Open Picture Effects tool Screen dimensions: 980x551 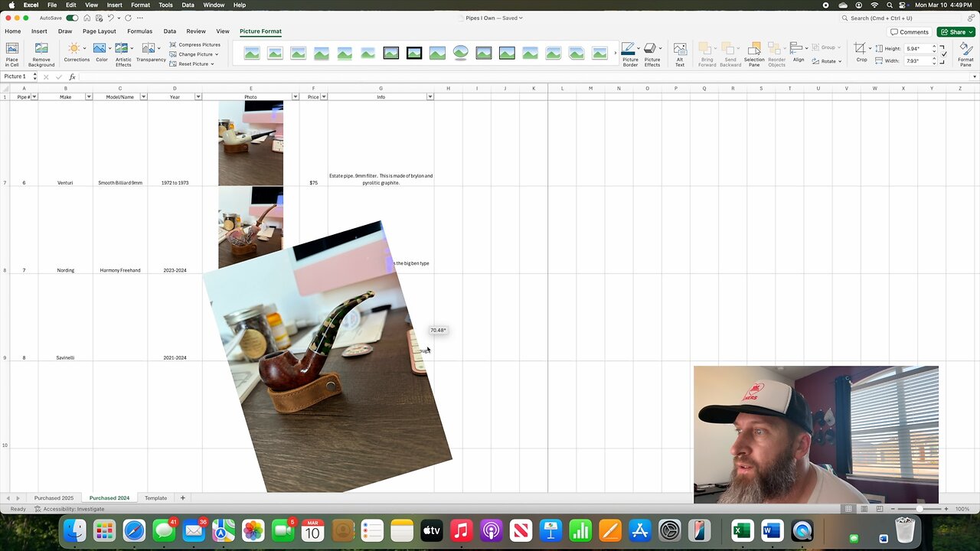click(652, 54)
